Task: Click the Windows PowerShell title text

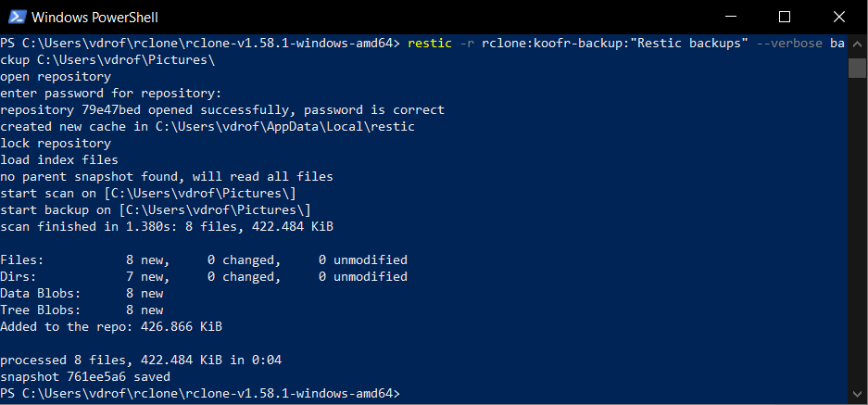Action: pos(94,18)
